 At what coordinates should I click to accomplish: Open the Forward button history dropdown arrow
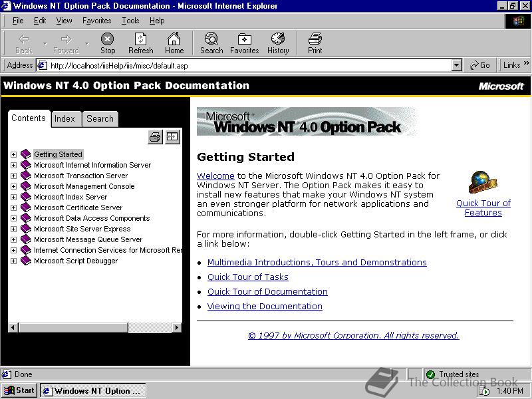87,43
